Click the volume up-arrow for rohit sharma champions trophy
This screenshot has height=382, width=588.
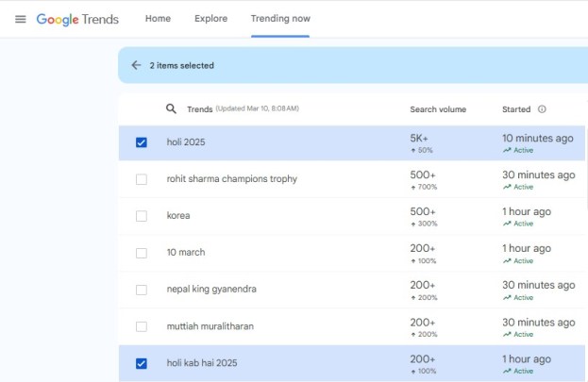coord(412,187)
